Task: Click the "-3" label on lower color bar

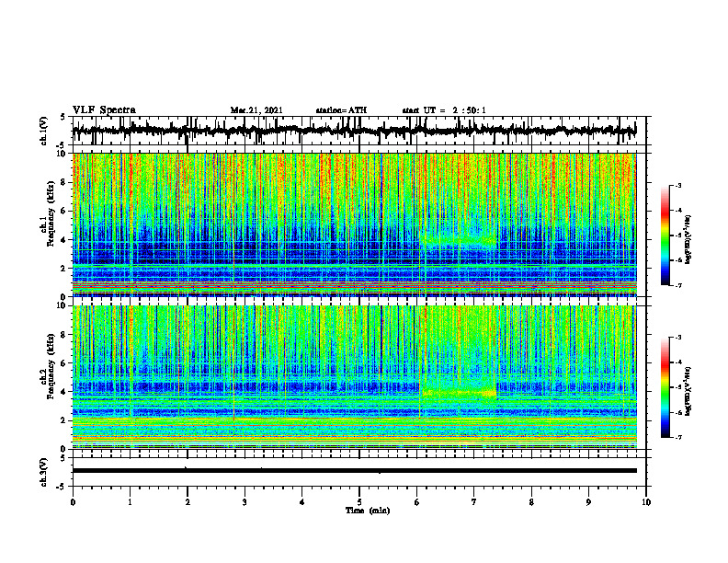Action: [x=677, y=338]
